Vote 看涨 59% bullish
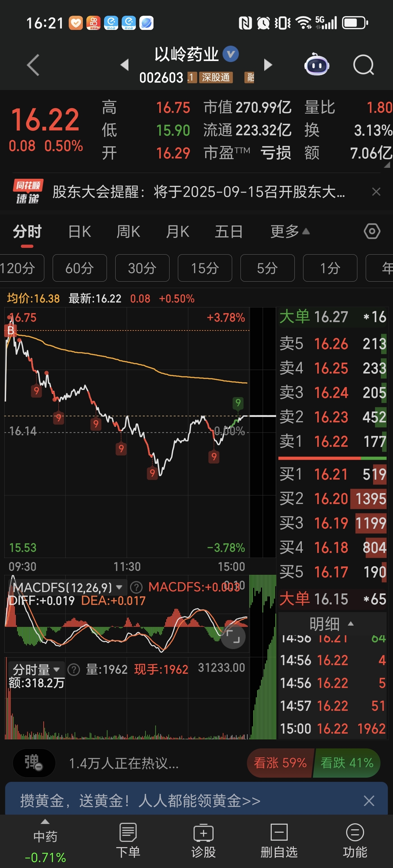The height and width of the screenshot is (868, 393). point(280,763)
